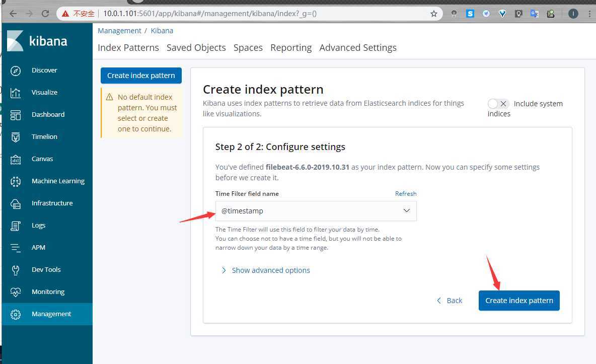Click the 'Step 2 of 2: Configure settings' heading
Viewport: 596px width, 364px height.
coord(280,147)
